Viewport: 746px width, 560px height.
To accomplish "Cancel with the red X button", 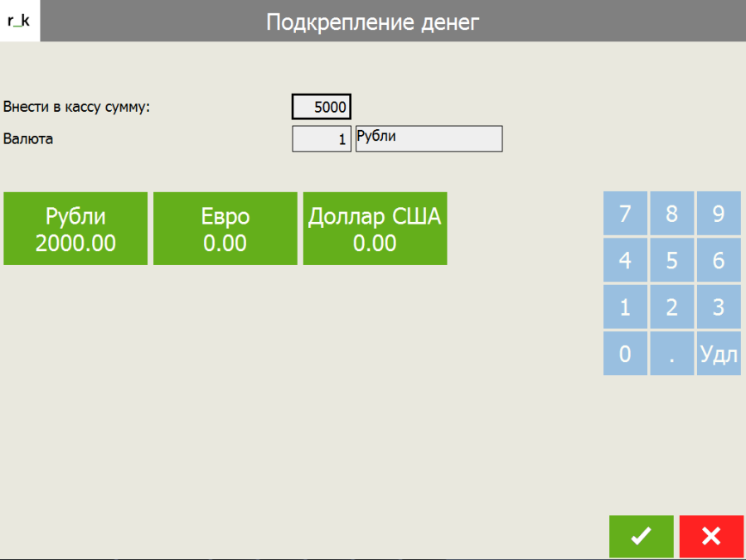I will pos(711,536).
